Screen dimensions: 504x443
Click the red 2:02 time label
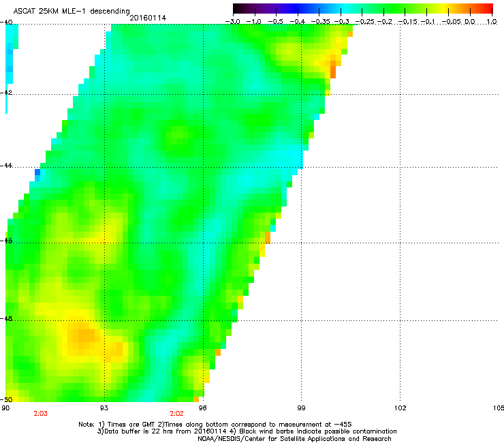coord(177,414)
